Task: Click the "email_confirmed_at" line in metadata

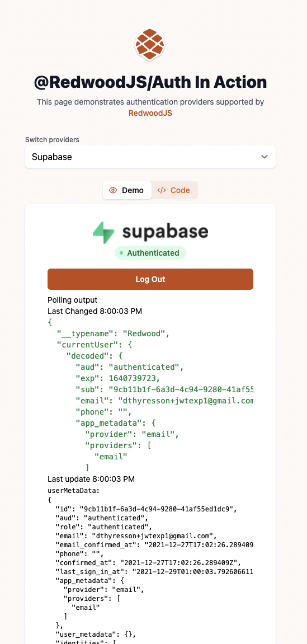Action: coord(154,544)
